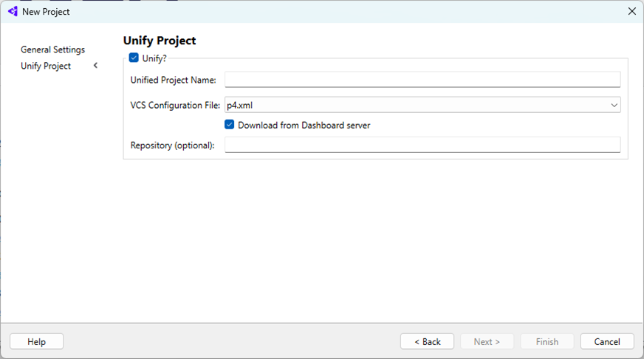Close the New Project dialog window

[631, 12]
